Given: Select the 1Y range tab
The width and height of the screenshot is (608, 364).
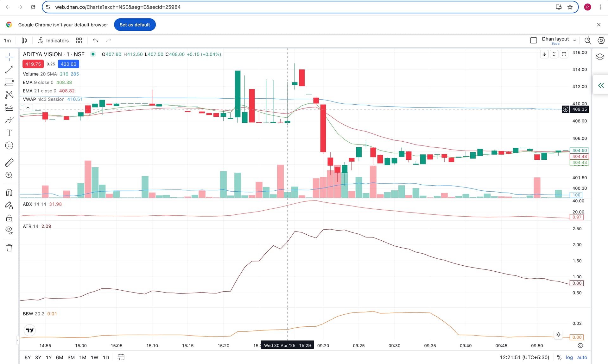Looking at the screenshot, I should click(49, 357).
